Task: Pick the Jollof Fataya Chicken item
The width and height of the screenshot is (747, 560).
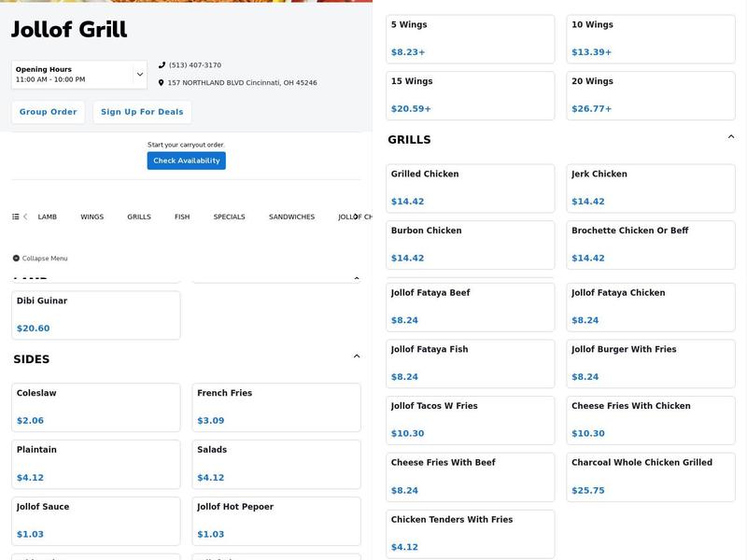Action: pos(651,307)
